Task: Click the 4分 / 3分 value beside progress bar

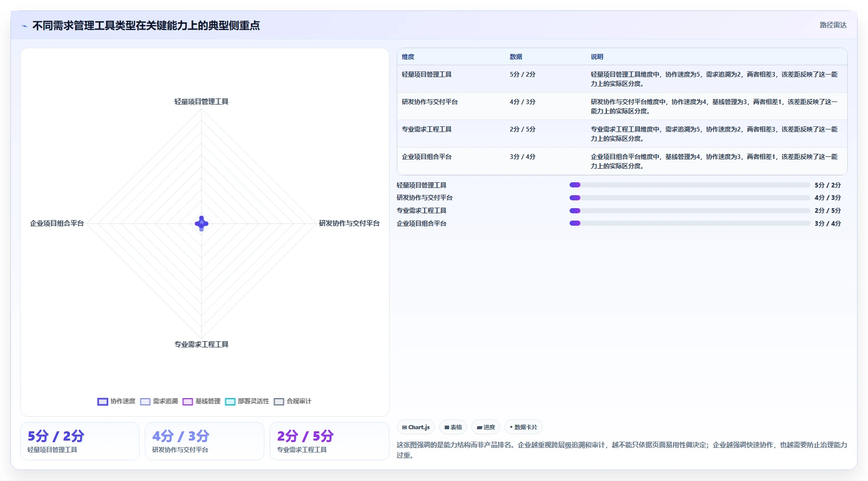Action: [x=828, y=198]
